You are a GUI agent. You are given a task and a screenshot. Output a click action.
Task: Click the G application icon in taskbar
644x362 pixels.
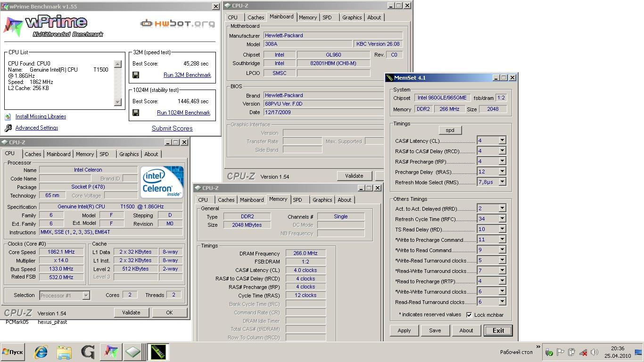(x=88, y=352)
